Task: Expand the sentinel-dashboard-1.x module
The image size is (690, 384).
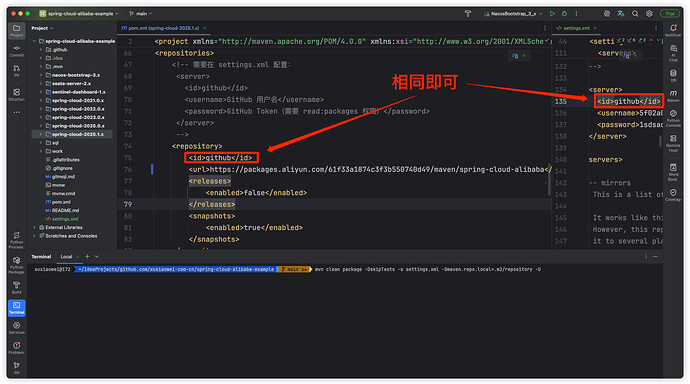Action: 41,92
